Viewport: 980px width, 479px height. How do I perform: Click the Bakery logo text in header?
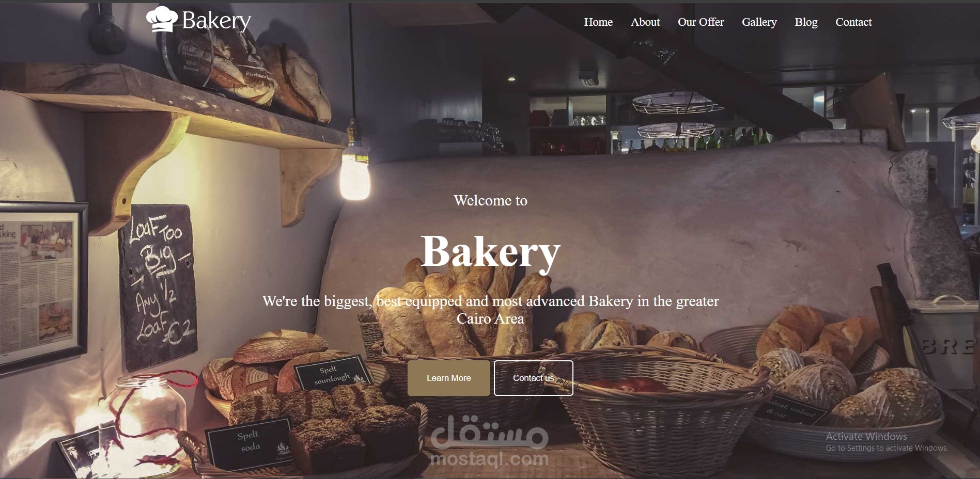click(x=216, y=21)
